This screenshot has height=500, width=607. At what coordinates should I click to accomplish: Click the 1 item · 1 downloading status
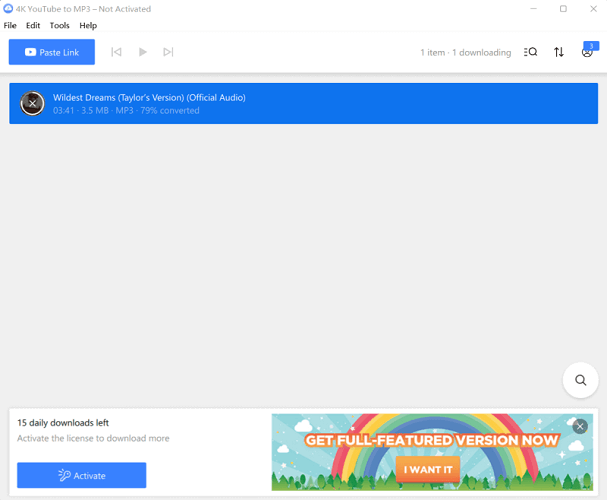tap(466, 52)
